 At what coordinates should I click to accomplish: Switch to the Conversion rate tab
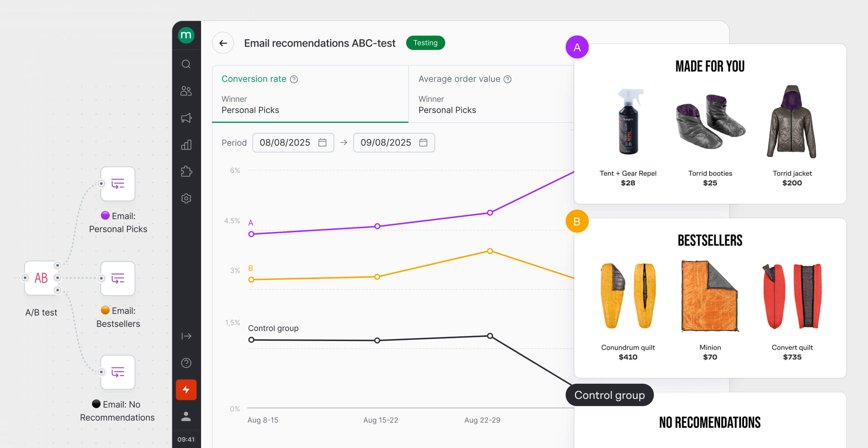point(254,79)
